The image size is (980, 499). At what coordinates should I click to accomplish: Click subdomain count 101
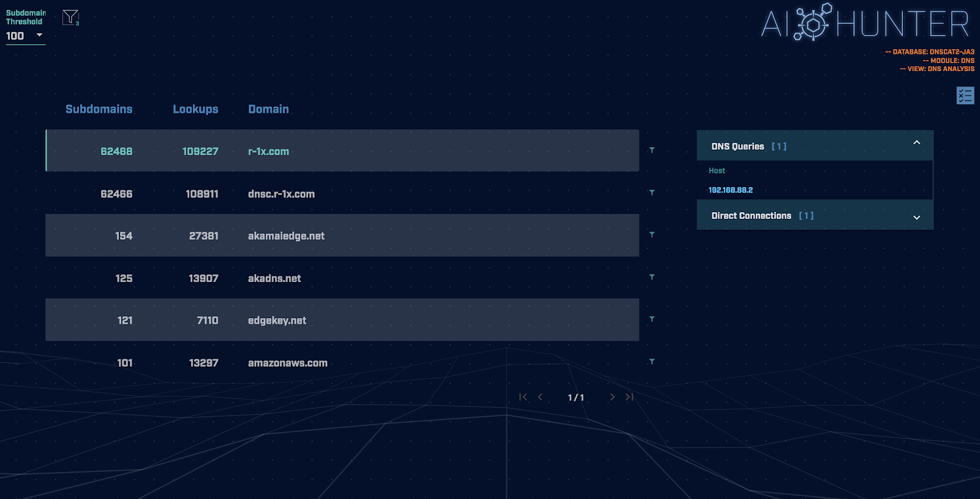point(125,363)
